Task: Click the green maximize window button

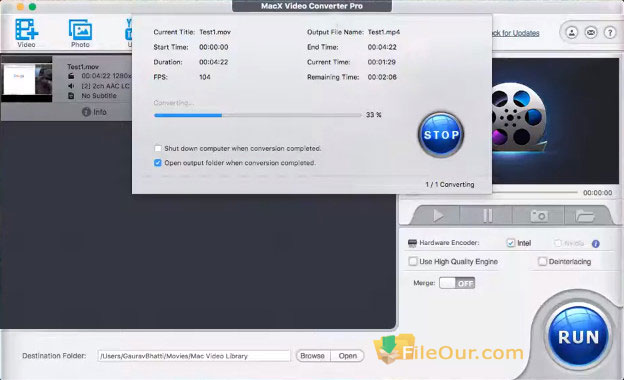Action: click(33, 6)
